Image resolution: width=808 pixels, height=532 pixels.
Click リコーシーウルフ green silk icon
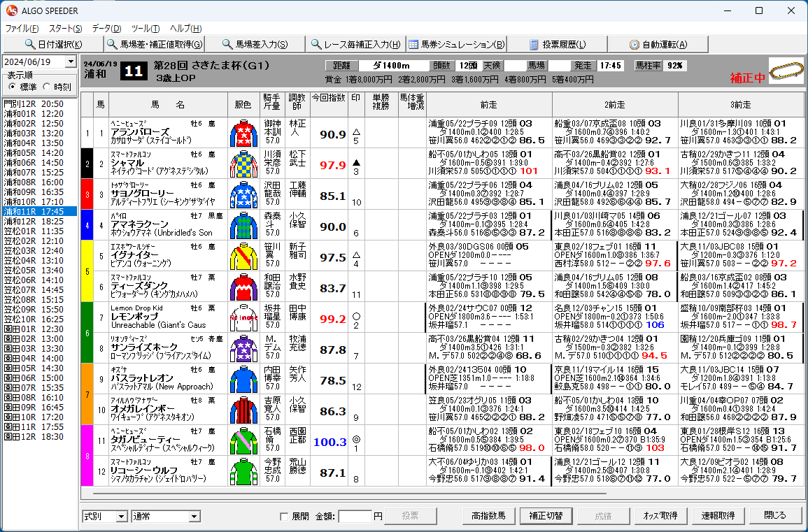click(x=243, y=472)
